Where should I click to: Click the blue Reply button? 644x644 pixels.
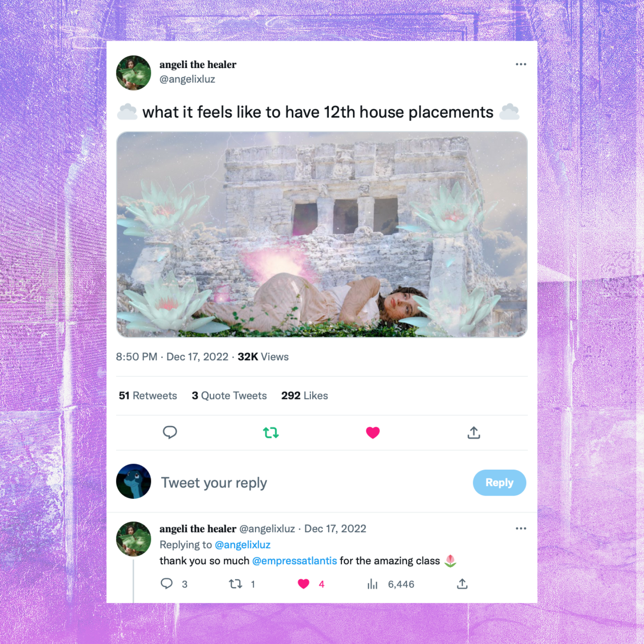pos(499,483)
